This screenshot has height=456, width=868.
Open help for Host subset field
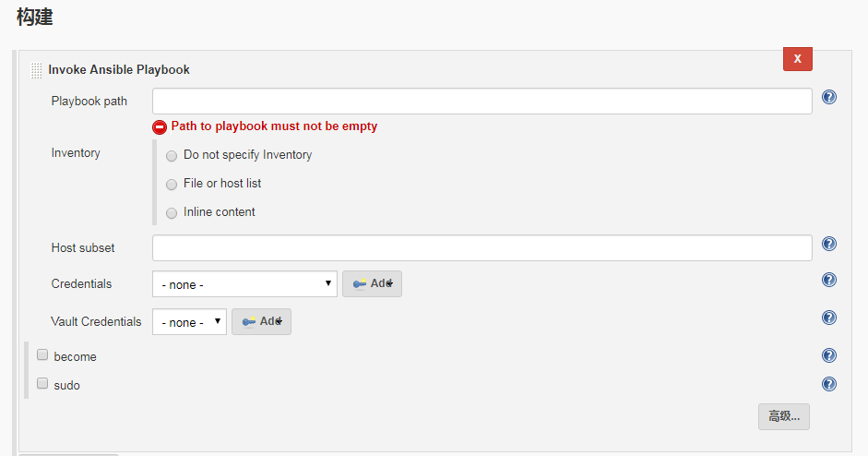pyautogui.click(x=828, y=244)
